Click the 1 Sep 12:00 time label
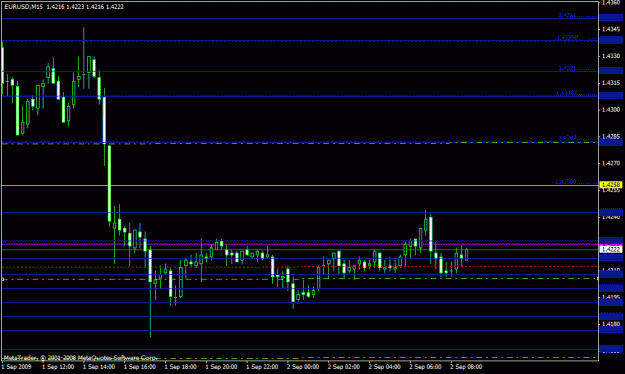Screen dimensions: 625x374 58,366
